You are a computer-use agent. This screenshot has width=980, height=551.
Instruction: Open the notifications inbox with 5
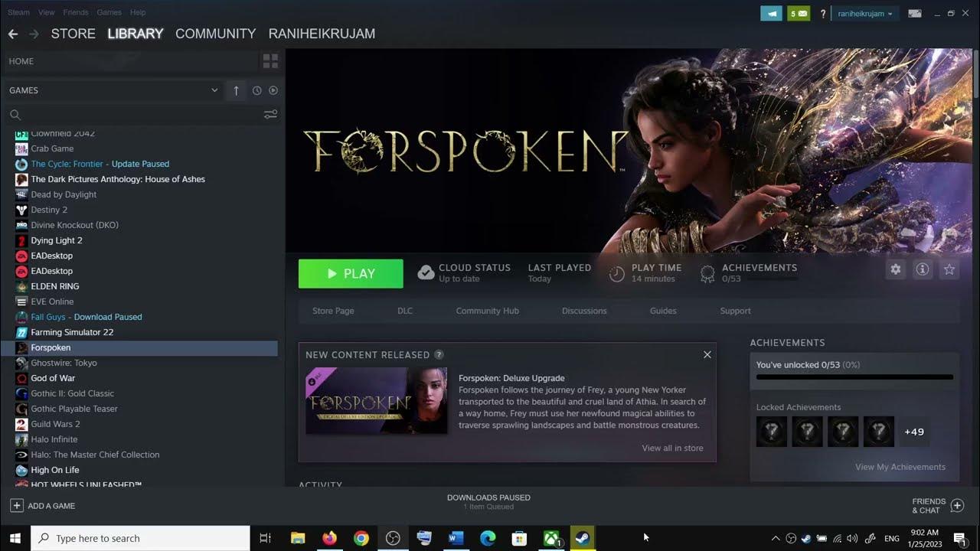pyautogui.click(x=799, y=13)
